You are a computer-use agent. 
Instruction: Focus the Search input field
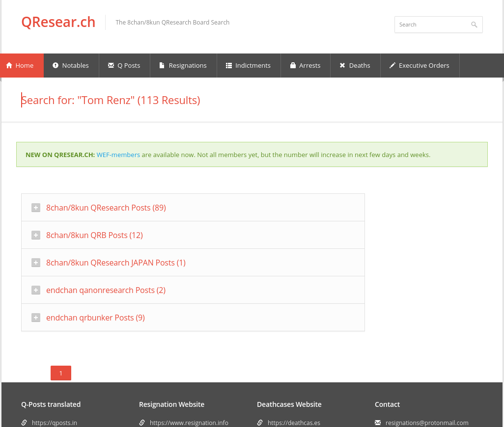coord(439,25)
